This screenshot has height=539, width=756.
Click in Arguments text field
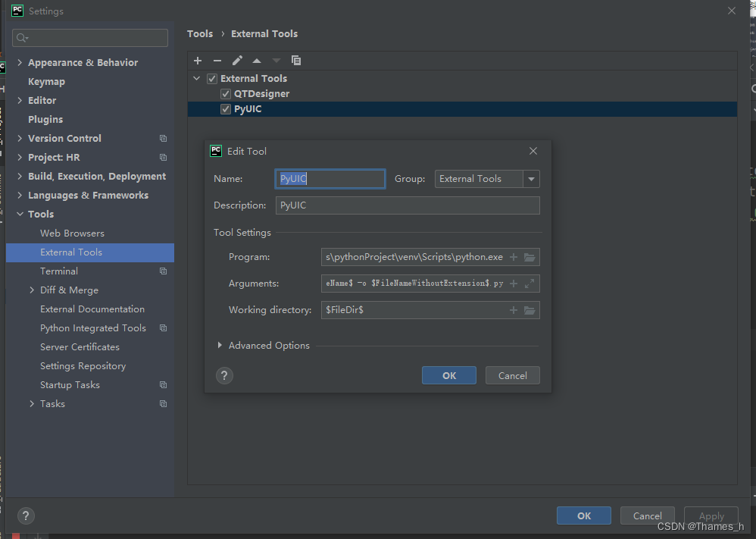coord(414,284)
